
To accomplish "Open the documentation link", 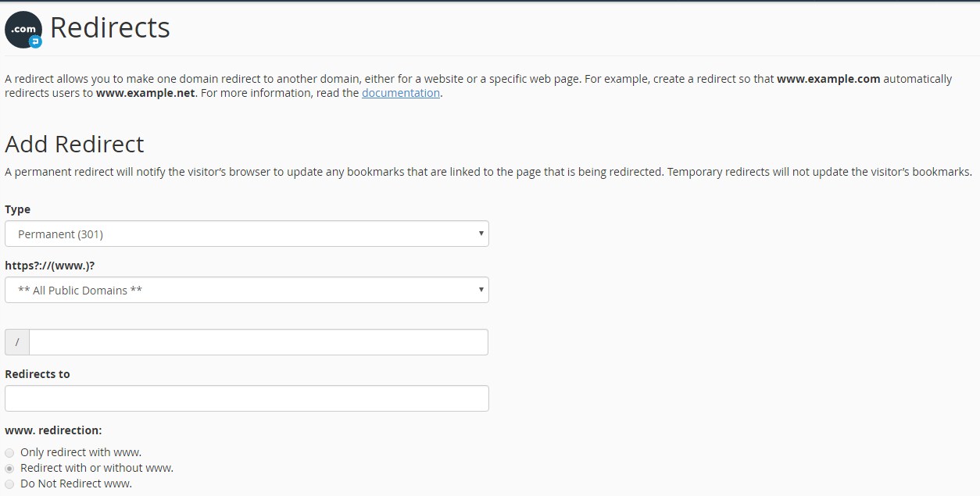I will pyautogui.click(x=400, y=93).
